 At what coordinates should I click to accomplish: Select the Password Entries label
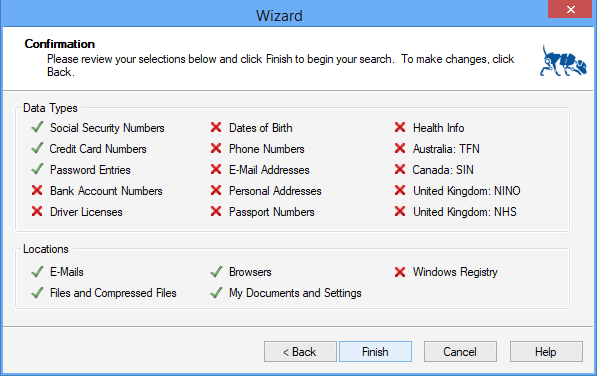pyautogui.click(x=90, y=170)
